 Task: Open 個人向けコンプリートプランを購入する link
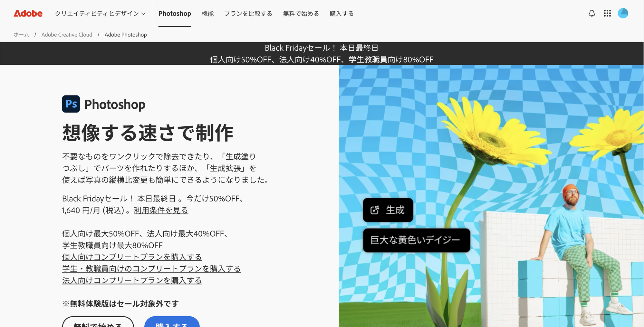(132, 257)
